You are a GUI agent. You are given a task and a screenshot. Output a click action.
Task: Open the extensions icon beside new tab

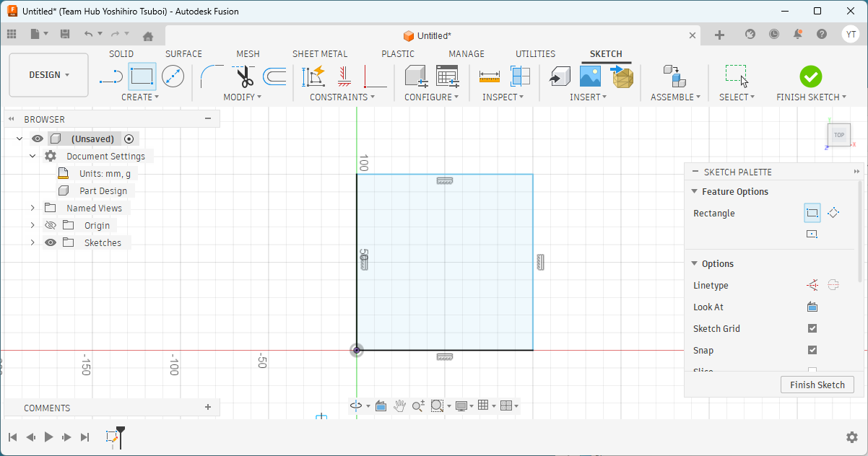point(750,34)
